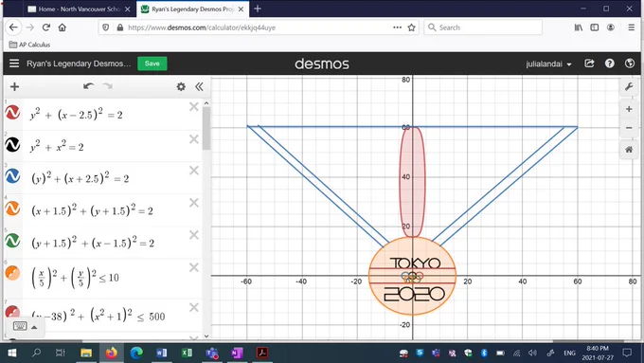Open the Desmos hamburger menu
Screen dimensions: 644x363
point(14,64)
